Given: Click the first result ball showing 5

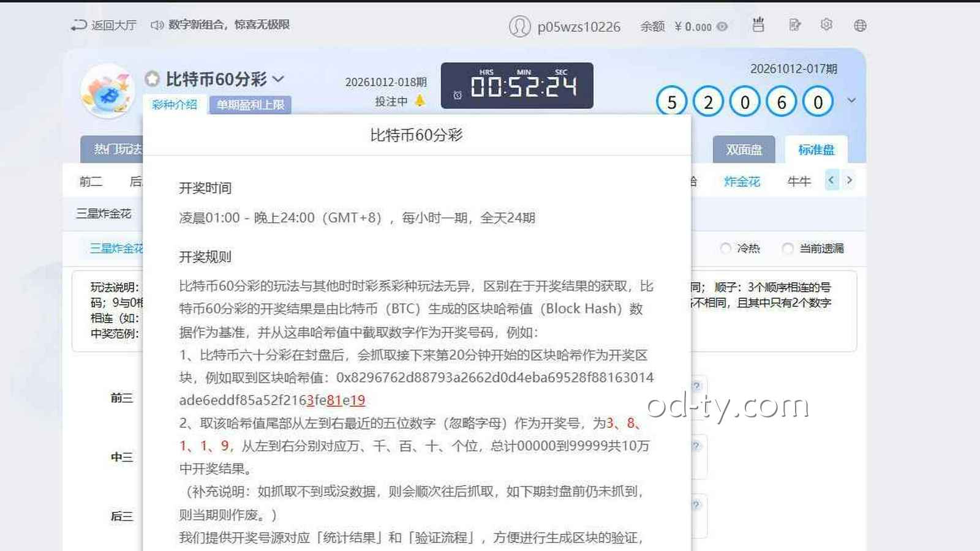Looking at the screenshot, I should [x=672, y=102].
